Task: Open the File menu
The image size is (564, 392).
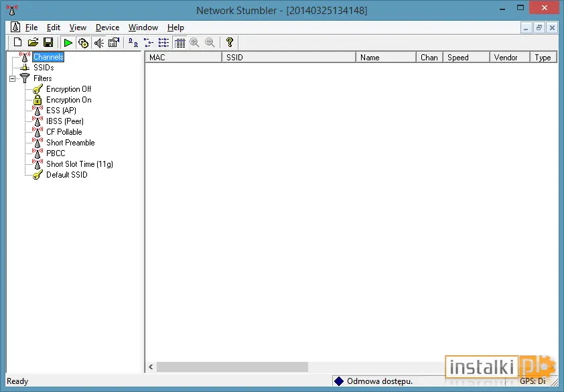Action: pos(31,27)
